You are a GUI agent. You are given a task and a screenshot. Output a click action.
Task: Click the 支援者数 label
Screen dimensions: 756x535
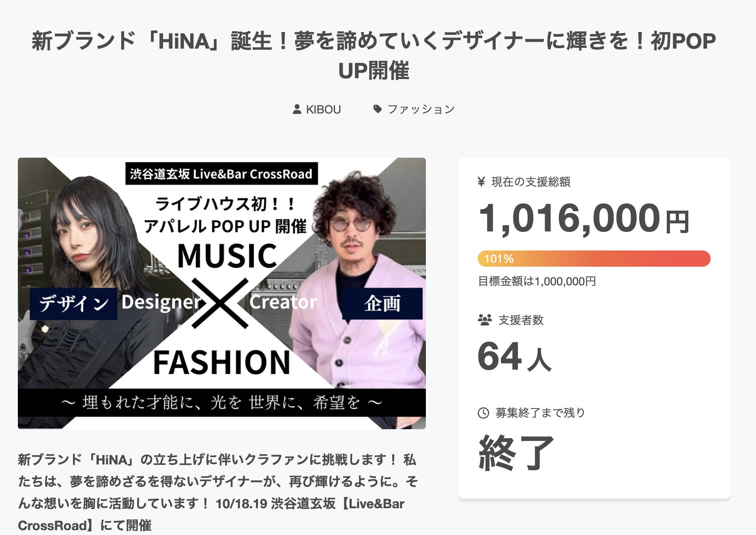[521, 320]
